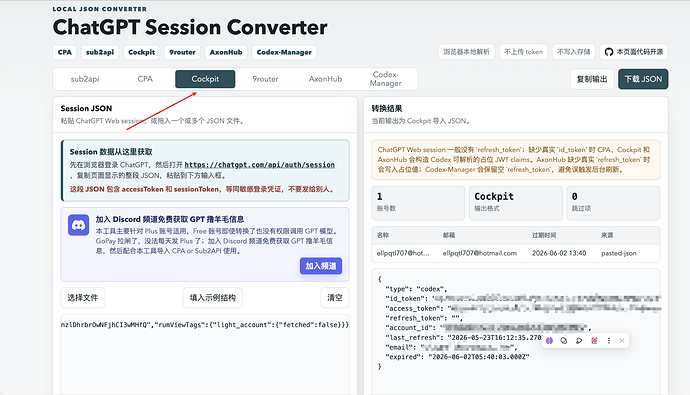The width and height of the screenshot is (690, 395).
Task: Click the Codex-Manager tag chip under the title
Action: 284,52
